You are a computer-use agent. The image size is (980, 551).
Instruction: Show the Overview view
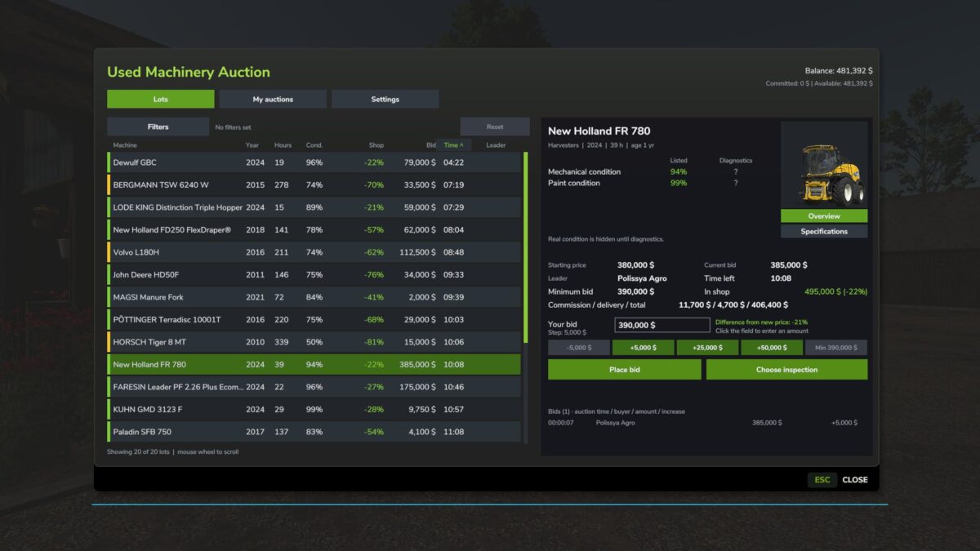coord(824,216)
